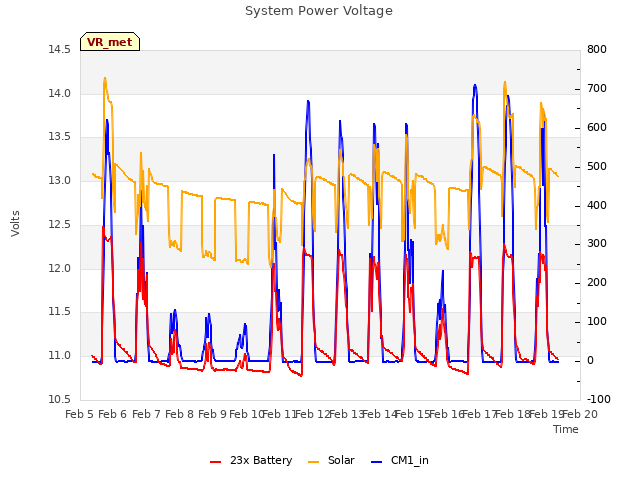Screen dimensions: 640x480
Task: Click the System Power Voltage chart title
Action: coord(319,11)
